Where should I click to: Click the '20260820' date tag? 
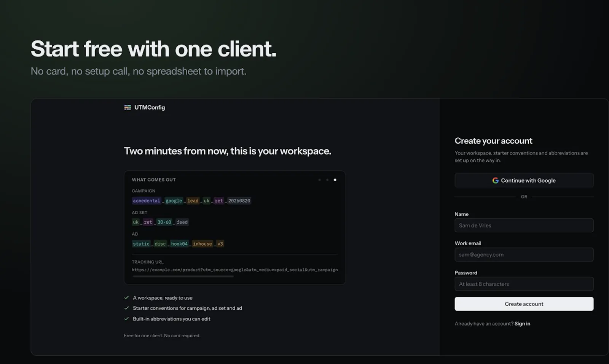pyautogui.click(x=239, y=201)
